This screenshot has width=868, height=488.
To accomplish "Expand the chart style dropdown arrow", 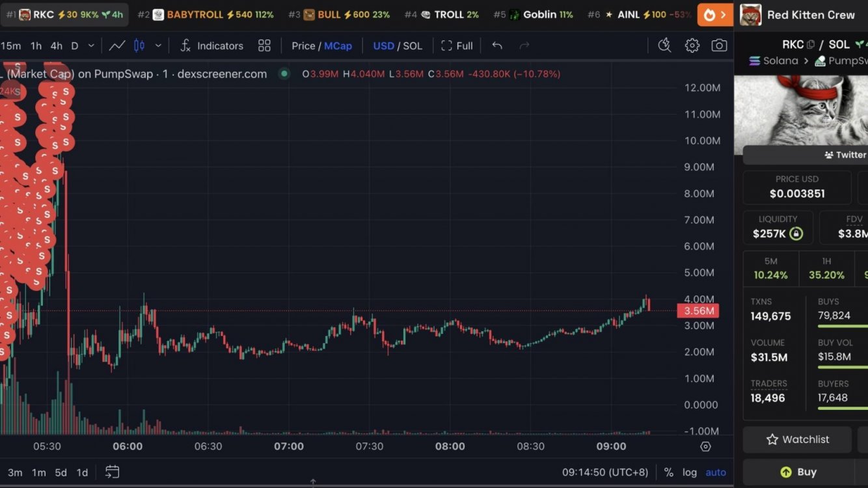I will click(158, 46).
